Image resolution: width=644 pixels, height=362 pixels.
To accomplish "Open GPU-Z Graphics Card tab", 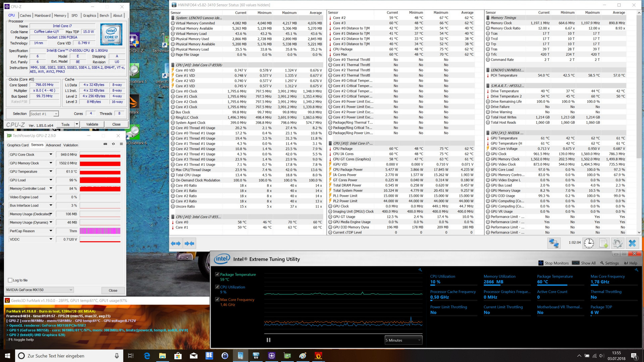I will click(x=18, y=145).
